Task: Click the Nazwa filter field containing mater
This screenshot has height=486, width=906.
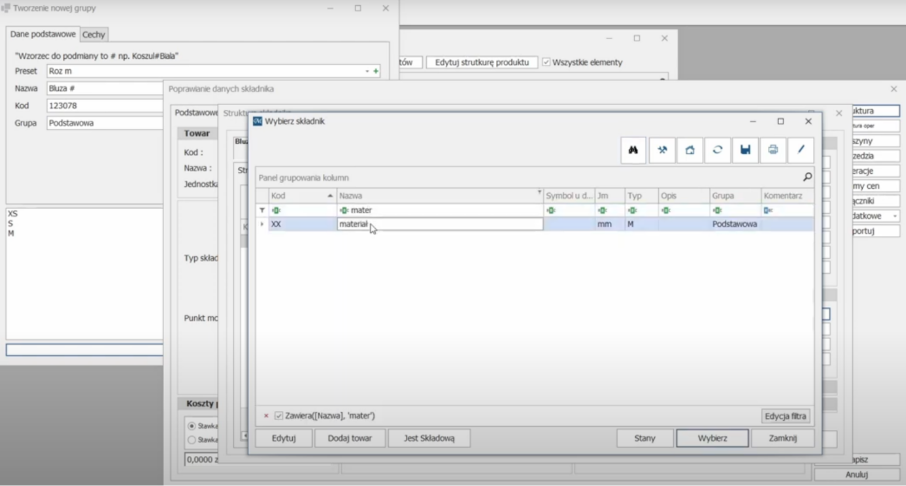Action: coord(440,210)
